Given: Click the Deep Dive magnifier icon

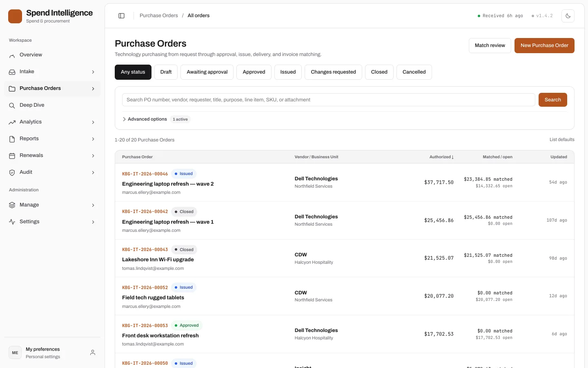Looking at the screenshot, I should click(x=12, y=105).
